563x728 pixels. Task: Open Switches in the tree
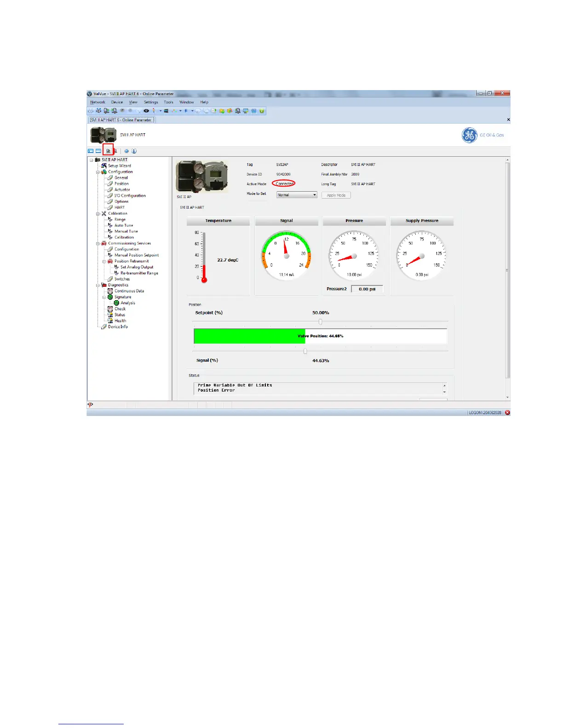[x=122, y=279]
